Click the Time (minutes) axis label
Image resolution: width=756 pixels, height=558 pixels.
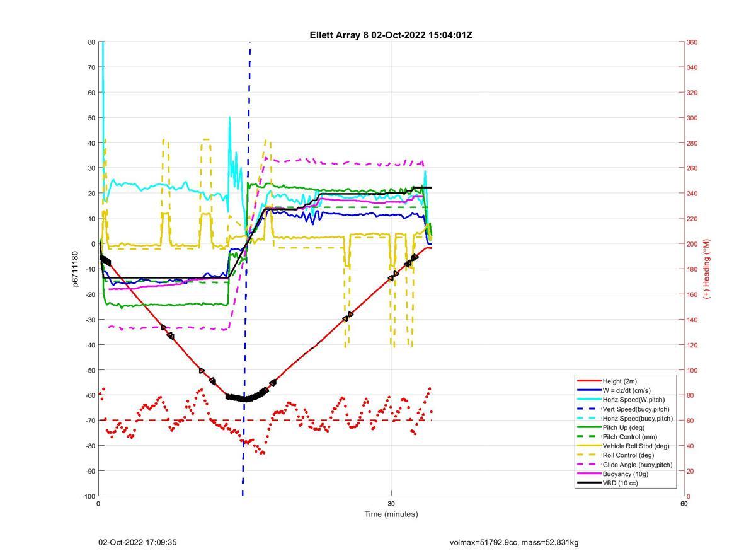pos(391,514)
